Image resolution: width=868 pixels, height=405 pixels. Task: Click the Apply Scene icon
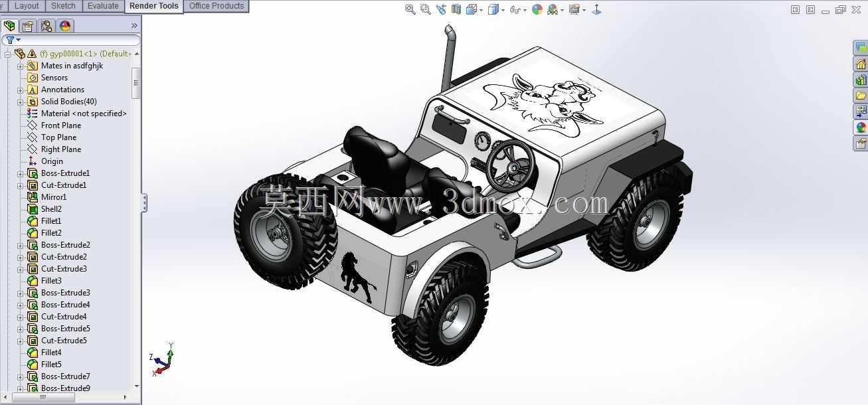(x=553, y=9)
